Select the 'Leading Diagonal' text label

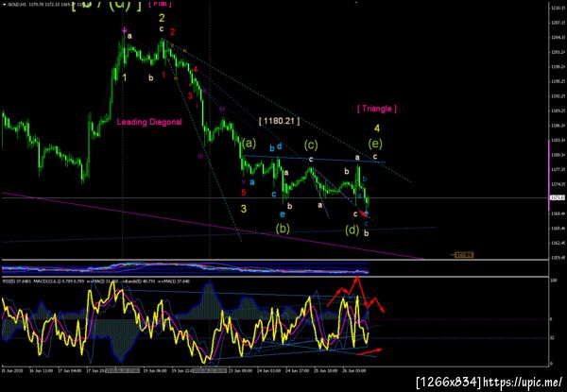pos(149,122)
